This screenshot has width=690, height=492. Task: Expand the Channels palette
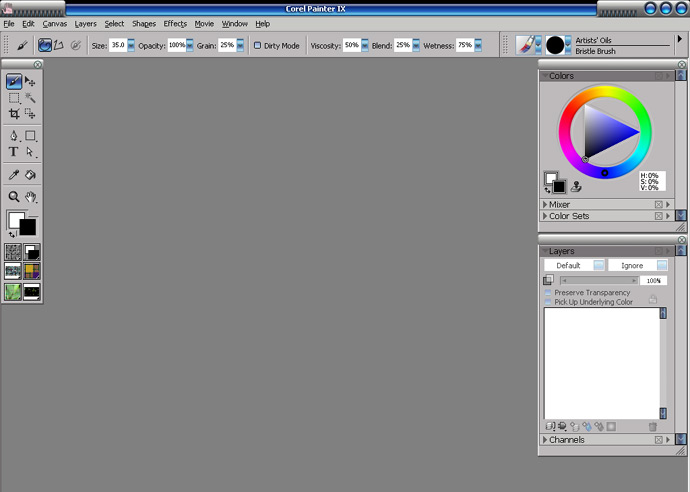pos(545,440)
